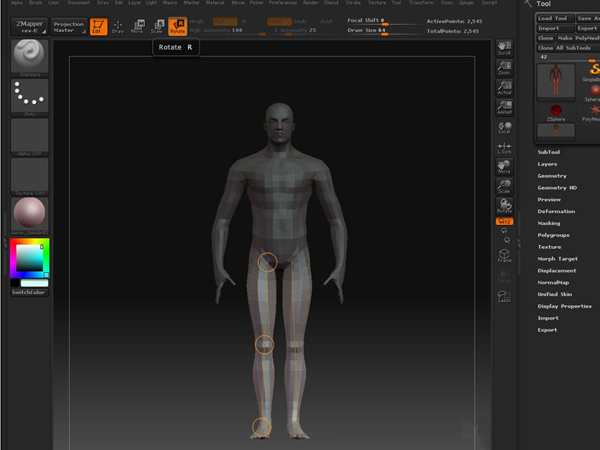Open the Preferences menu

(x=283, y=3)
